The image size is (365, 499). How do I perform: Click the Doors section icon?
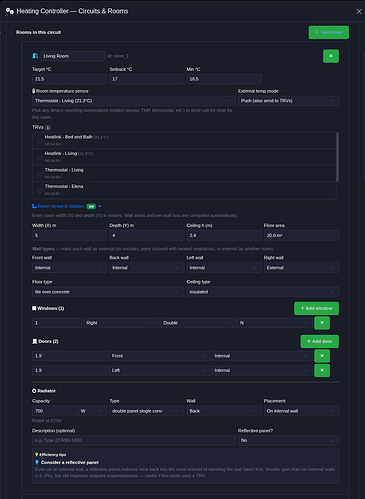click(34, 341)
